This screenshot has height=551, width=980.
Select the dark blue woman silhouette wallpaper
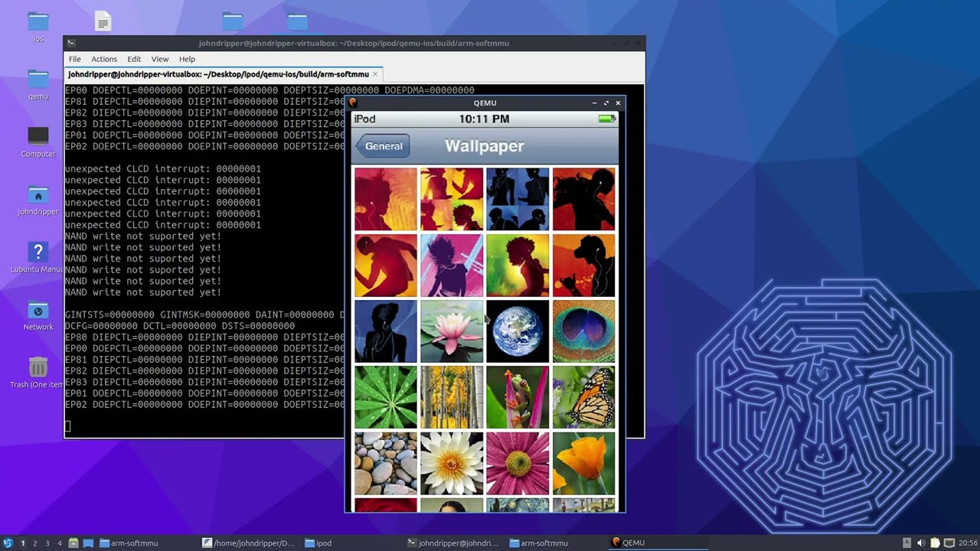pyautogui.click(x=386, y=331)
